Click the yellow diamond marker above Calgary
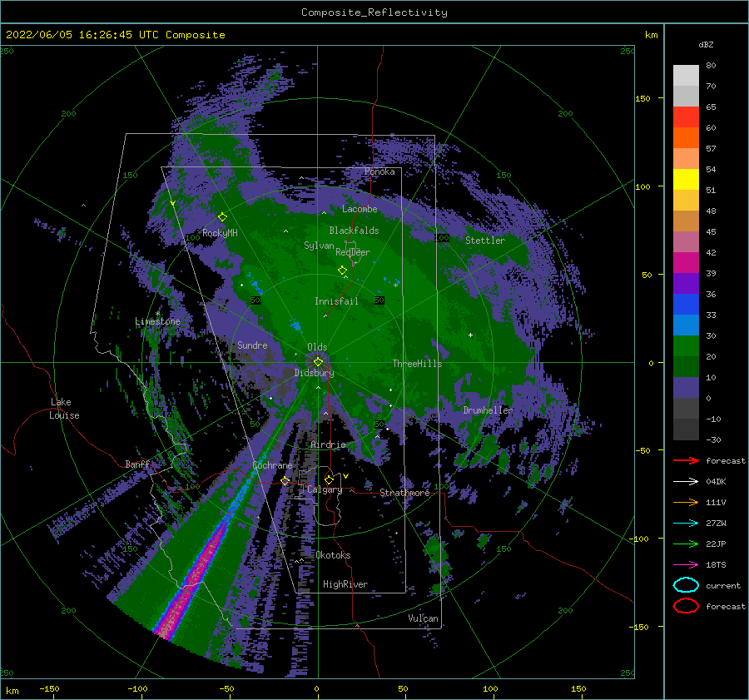The image size is (749, 700). [329, 479]
